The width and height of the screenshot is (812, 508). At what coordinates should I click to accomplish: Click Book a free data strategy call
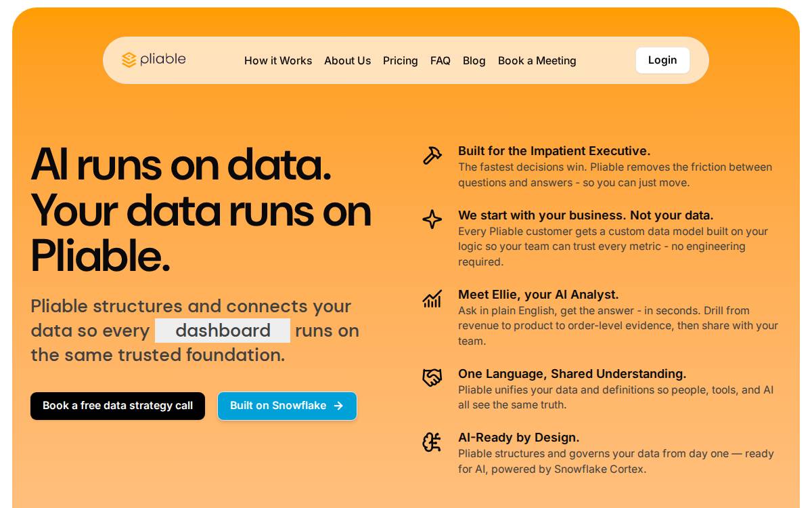pos(118,406)
